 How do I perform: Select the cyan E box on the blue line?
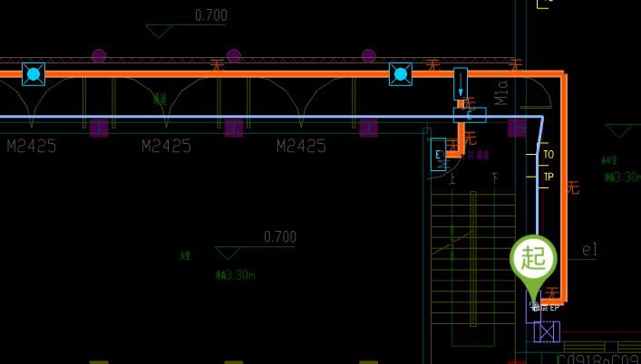point(470,115)
